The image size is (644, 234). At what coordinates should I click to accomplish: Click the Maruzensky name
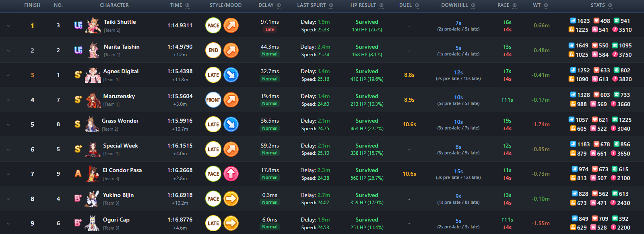pos(119,96)
